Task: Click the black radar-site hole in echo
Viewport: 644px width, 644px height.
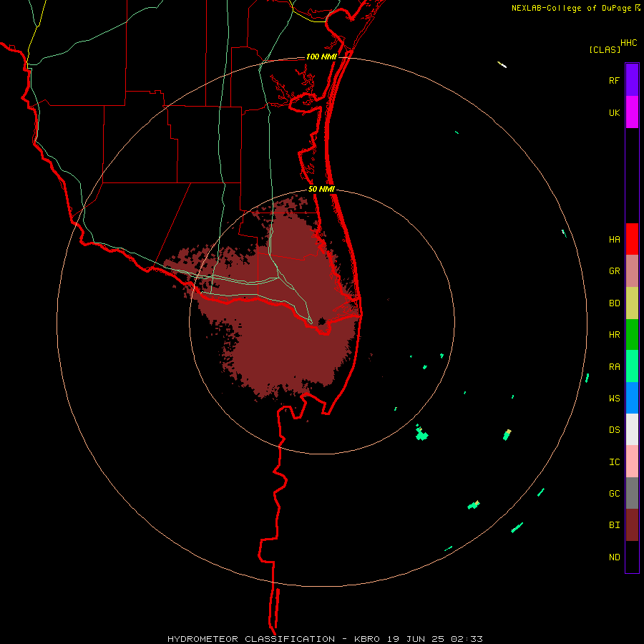Action: coord(322,321)
